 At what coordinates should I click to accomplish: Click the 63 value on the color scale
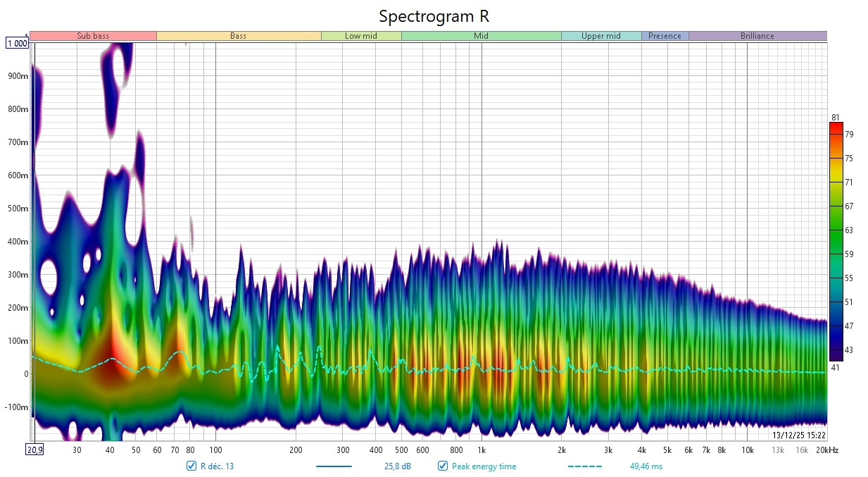tap(849, 230)
